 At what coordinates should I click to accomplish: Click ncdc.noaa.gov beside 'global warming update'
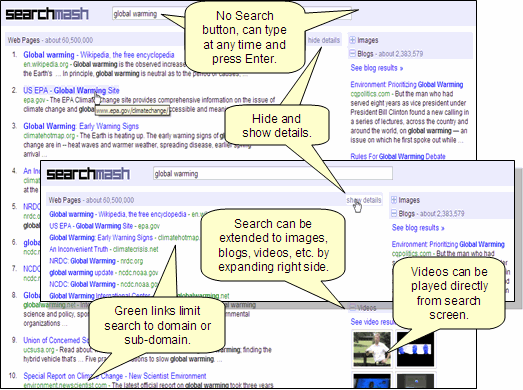pyautogui.click(x=138, y=273)
